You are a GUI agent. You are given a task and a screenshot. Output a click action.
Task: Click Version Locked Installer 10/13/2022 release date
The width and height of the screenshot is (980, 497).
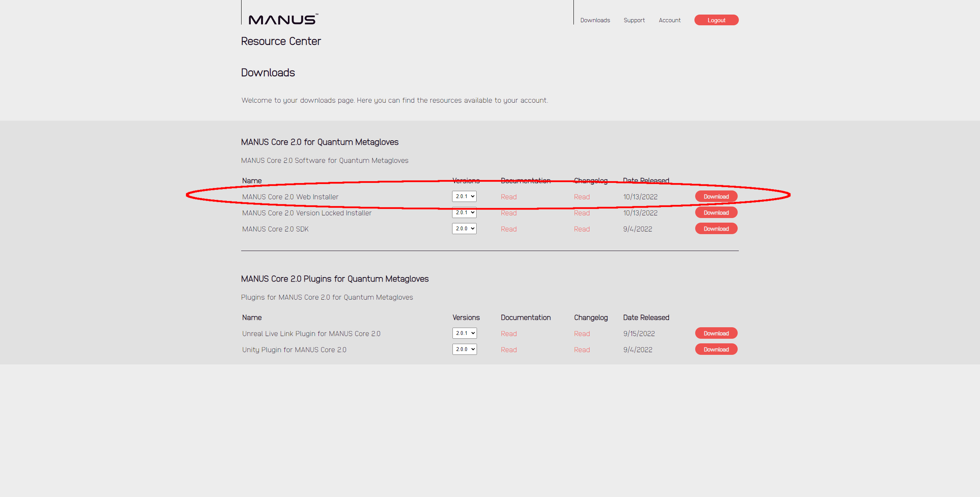tap(640, 213)
